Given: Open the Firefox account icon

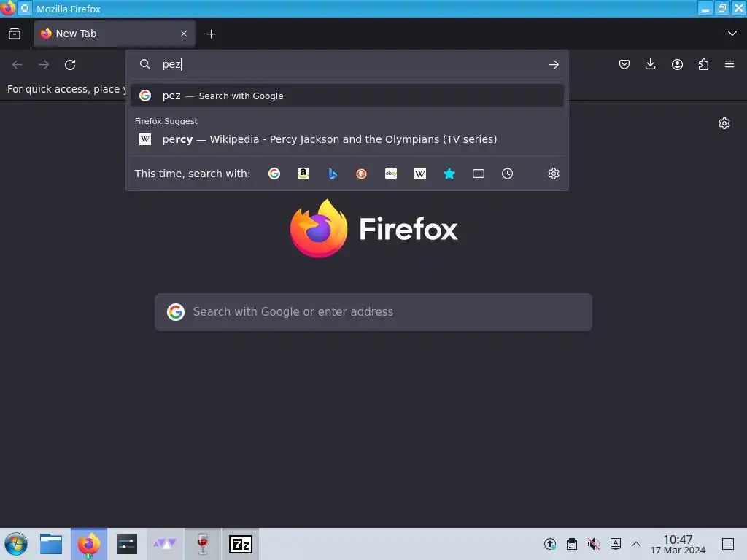Looking at the screenshot, I should [x=677, y=64].
